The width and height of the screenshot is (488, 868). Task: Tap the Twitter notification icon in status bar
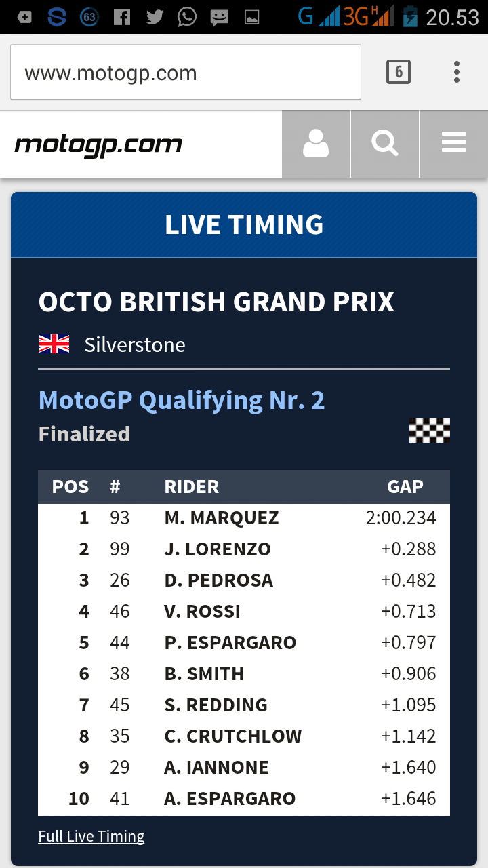[155, 17]
